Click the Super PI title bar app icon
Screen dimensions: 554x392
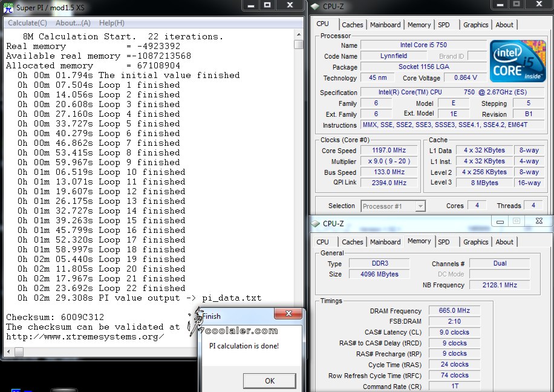[8, 7]
